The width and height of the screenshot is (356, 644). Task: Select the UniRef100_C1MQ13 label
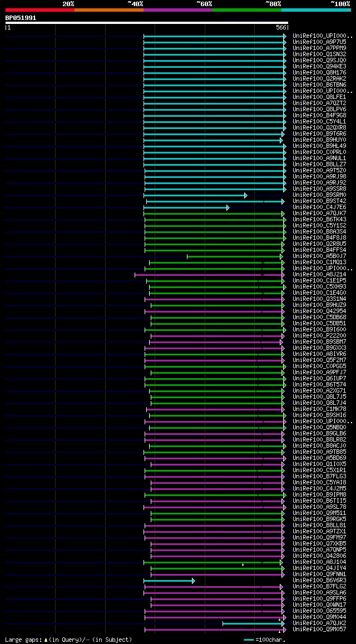click(x=319, y=262)
